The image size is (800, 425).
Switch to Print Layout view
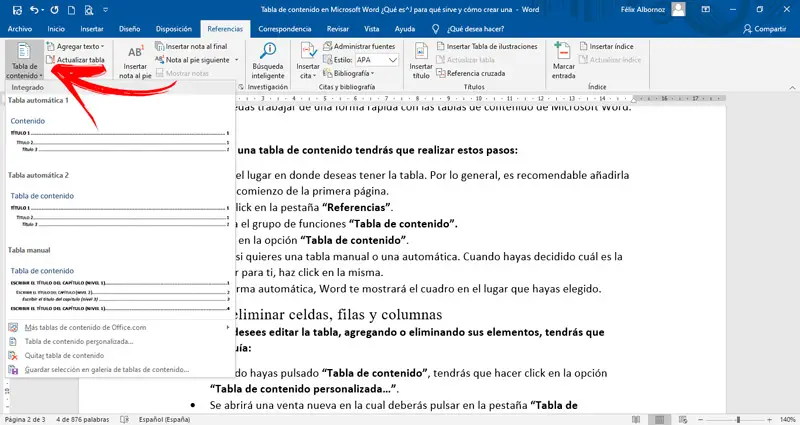[x=660, y=419]
